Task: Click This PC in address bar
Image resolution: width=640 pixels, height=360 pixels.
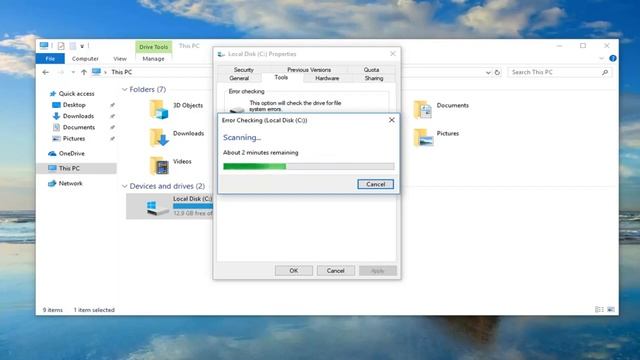Action: coord(122,72)
